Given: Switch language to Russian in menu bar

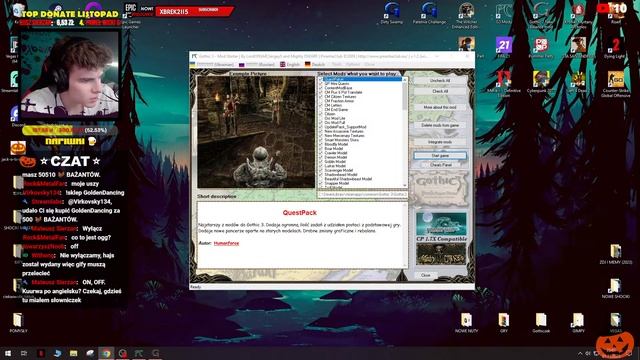Looking at the screenshot, I should (257, 64).
